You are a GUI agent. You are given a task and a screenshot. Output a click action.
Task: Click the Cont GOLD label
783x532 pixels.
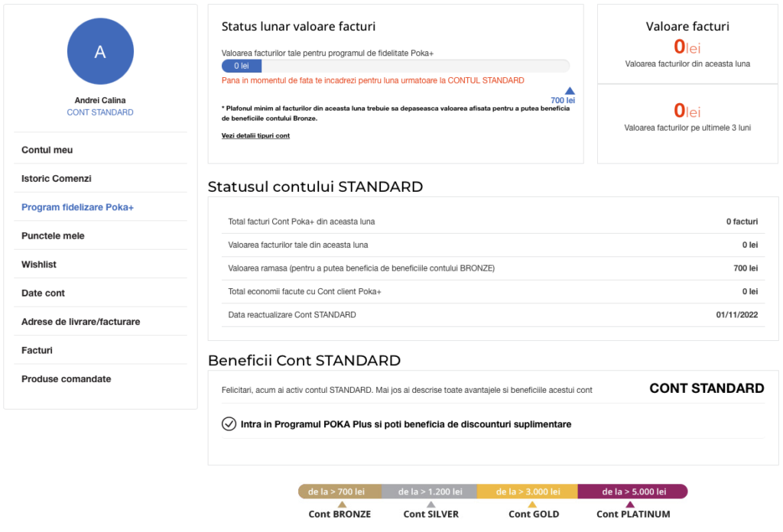coord(534,514)
